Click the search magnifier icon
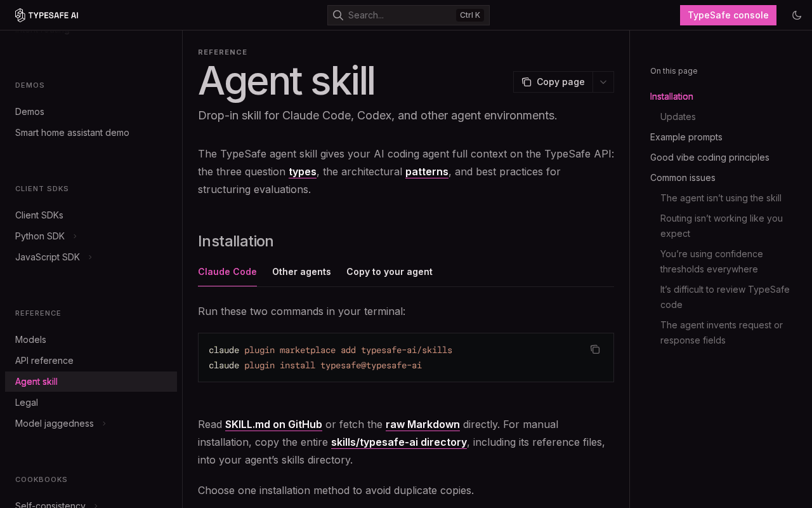 pos(338,15)
